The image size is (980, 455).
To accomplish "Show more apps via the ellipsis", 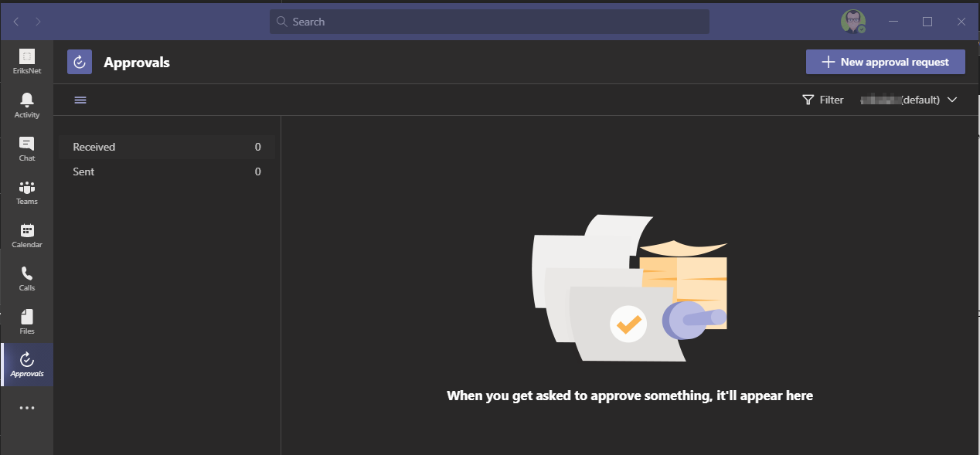I will pyautogui.click(x=27, y=408).
